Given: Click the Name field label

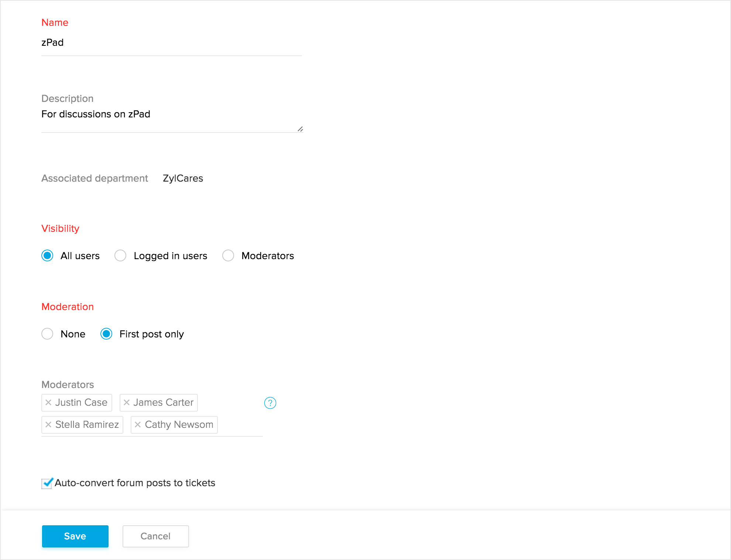Looking at the screenshot, I should pos(55,23).
